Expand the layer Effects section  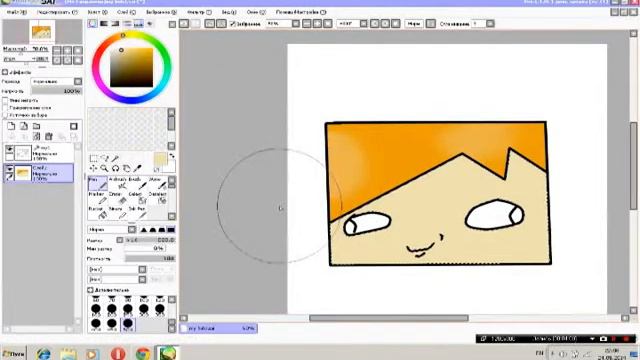(x=5, y=72)
